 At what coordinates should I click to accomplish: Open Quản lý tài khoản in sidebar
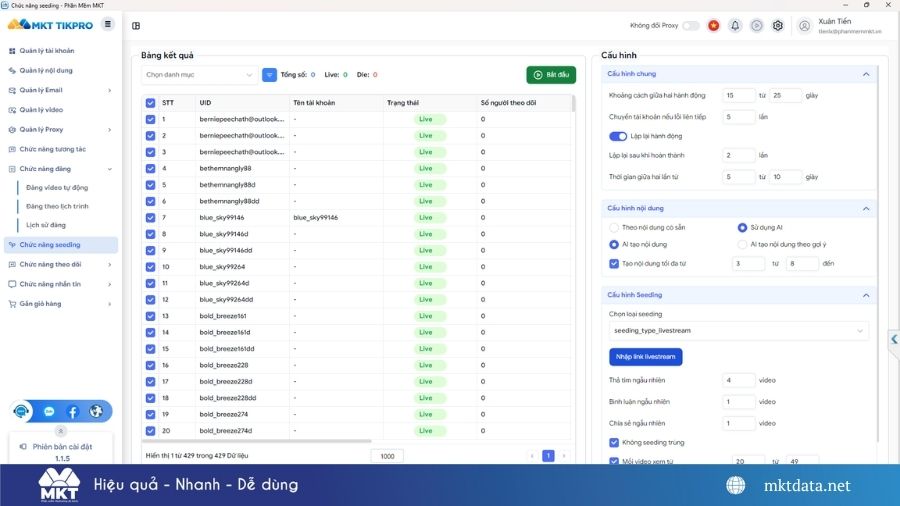tap(46, 50)
